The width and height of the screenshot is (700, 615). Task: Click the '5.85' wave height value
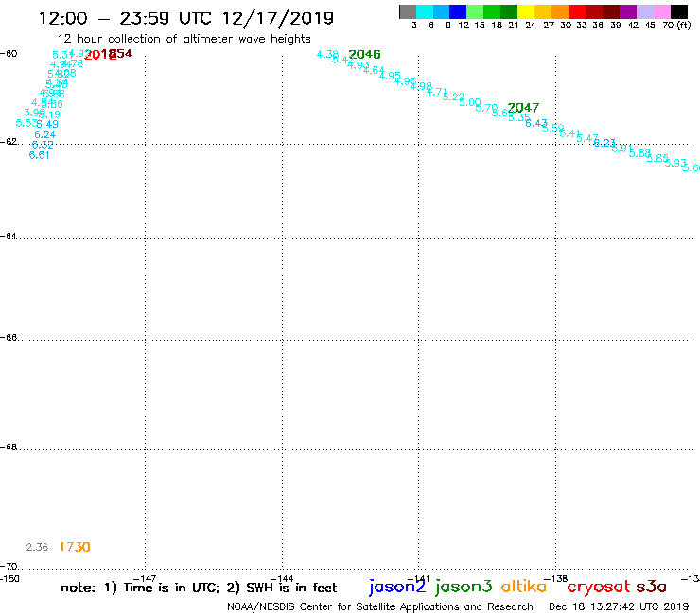tap(657, 158)
